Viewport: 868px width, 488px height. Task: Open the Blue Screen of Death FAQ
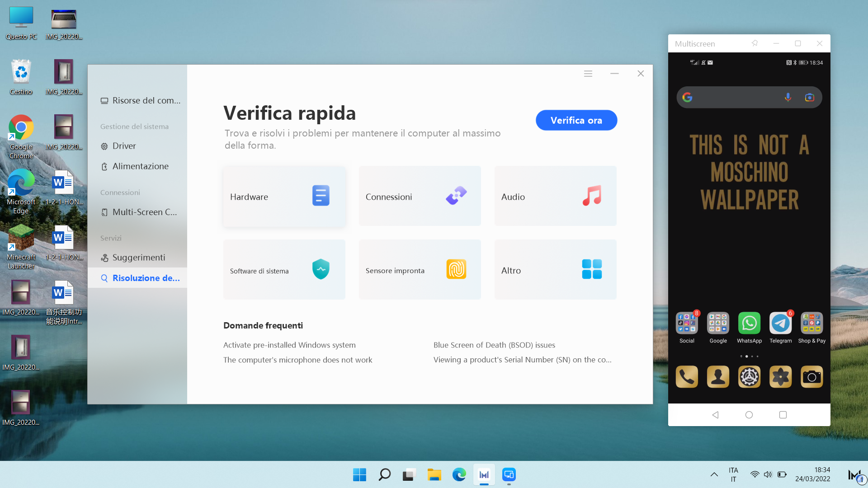tap(494, 345)
